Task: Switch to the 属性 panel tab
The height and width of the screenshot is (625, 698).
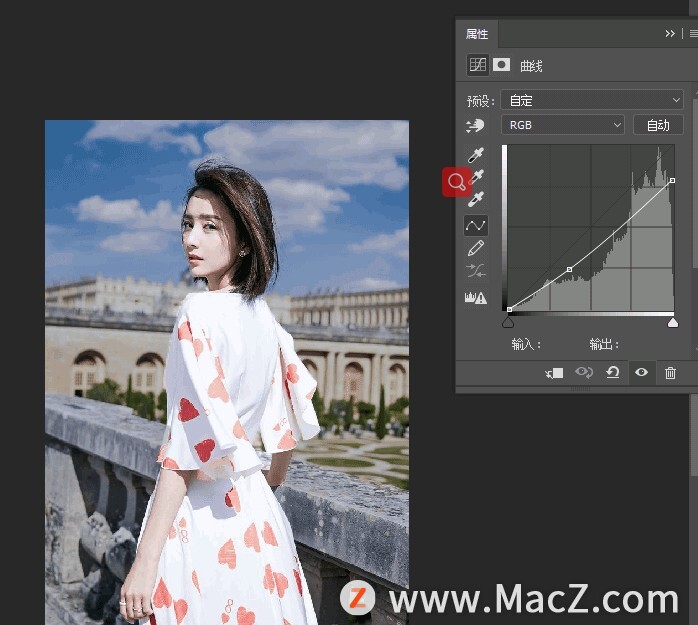Action: [x=477, y=34]
